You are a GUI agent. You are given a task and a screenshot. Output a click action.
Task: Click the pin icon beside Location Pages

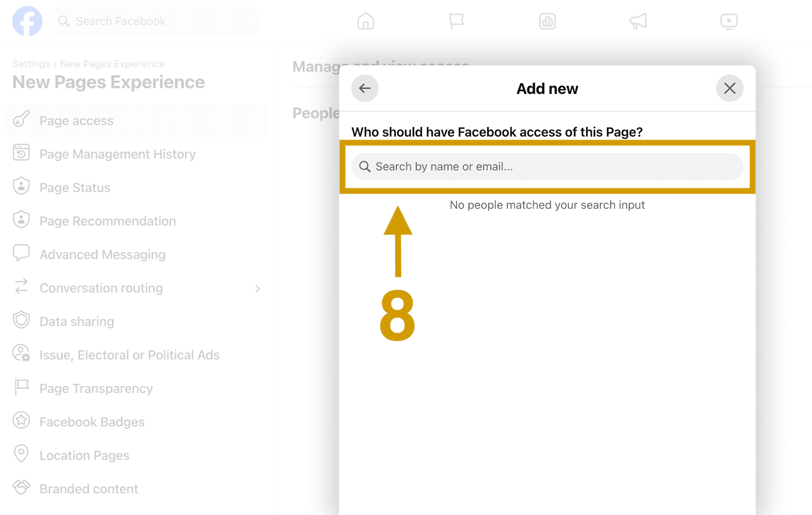tap(21, 454)
